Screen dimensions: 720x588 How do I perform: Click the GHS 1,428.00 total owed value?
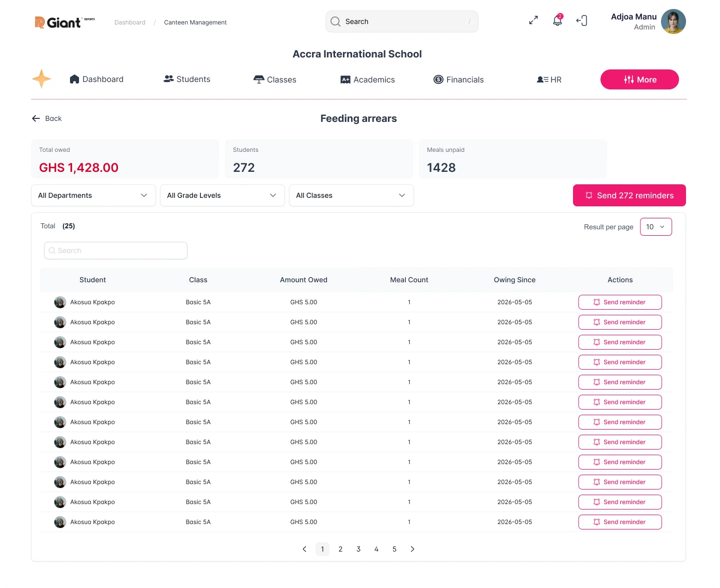(79, 167)
